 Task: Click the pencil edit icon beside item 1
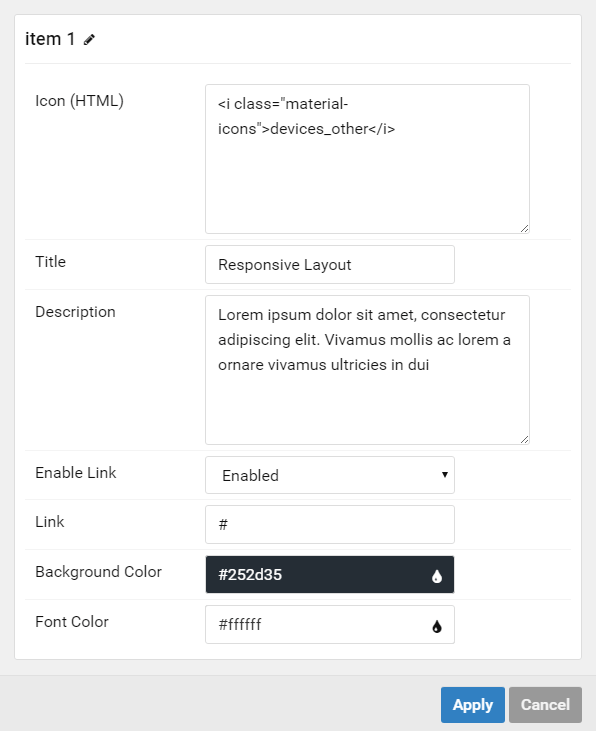tap(89, 40)
